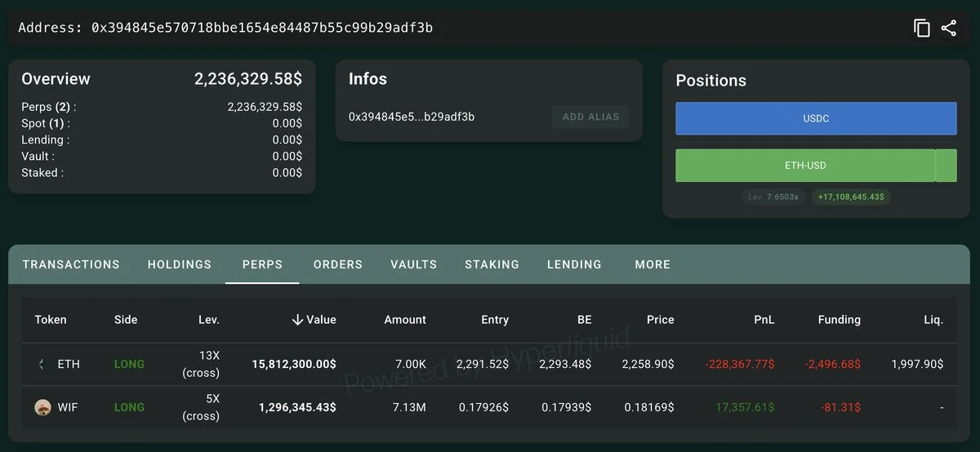980x452 pixels.
Task: Switch to the LENDING tab
Action: (574, 264)
